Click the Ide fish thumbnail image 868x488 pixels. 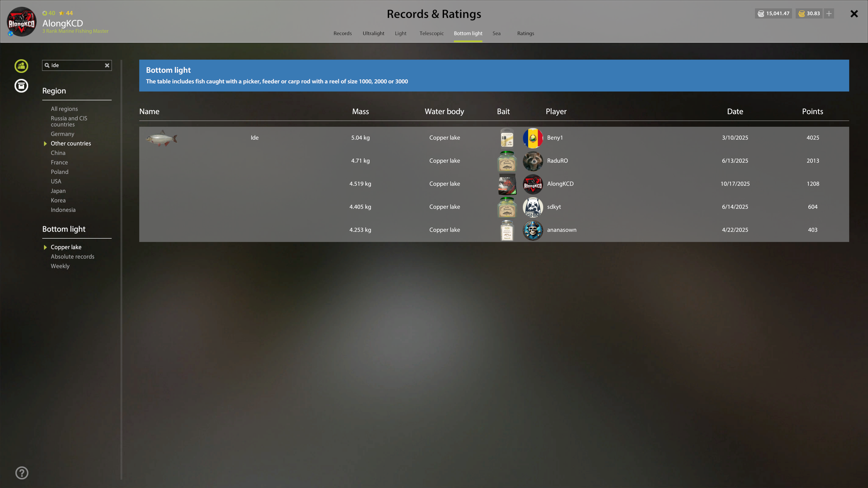pyautogui.click(x=161, y=138)
